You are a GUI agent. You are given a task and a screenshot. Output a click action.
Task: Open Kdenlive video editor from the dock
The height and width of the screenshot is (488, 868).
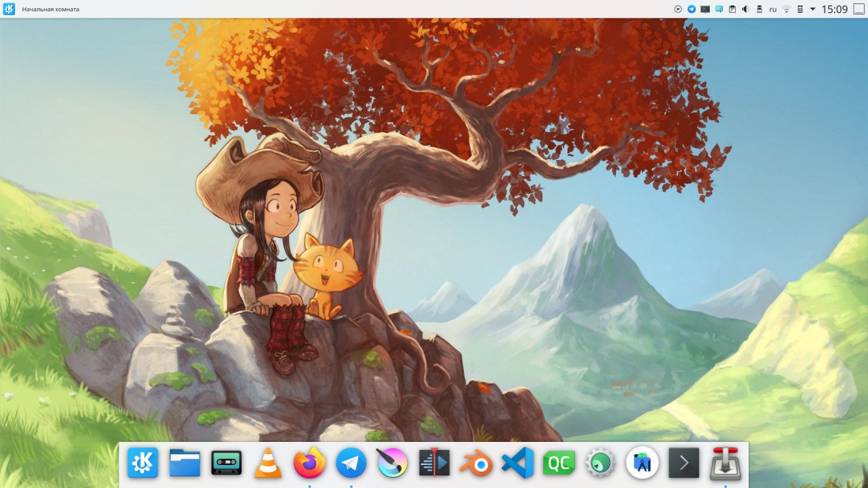point(434,464)
